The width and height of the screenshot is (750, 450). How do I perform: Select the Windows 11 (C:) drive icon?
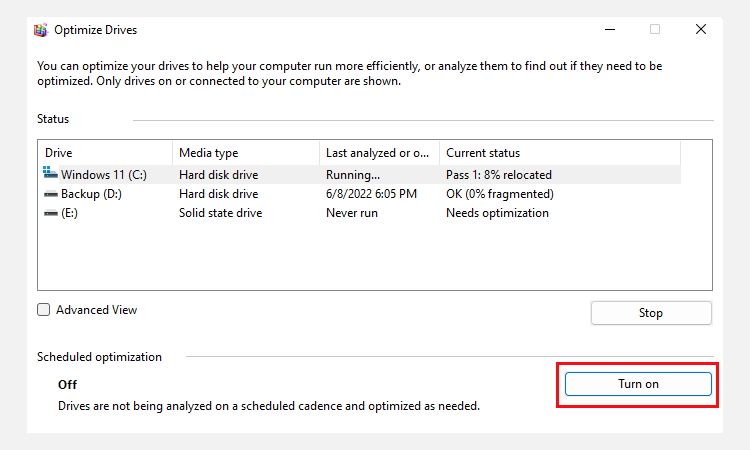50,173
